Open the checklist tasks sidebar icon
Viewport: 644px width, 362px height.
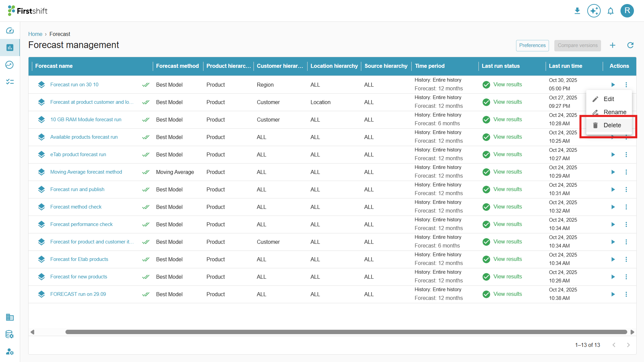[10, 82]
